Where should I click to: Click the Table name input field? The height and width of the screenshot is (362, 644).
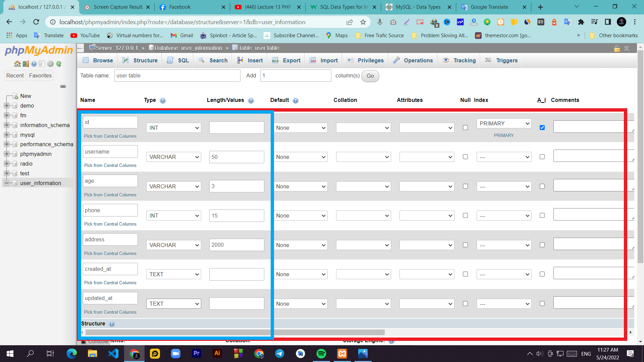(177, 75)
